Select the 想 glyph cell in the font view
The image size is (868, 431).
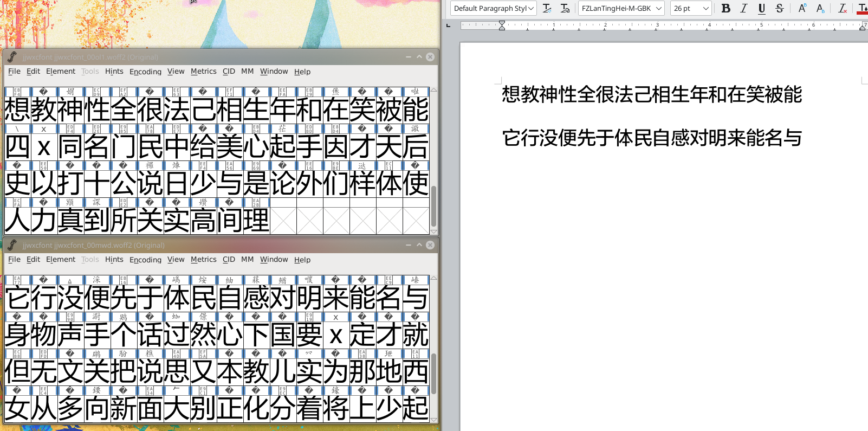(x=17, y=110)
